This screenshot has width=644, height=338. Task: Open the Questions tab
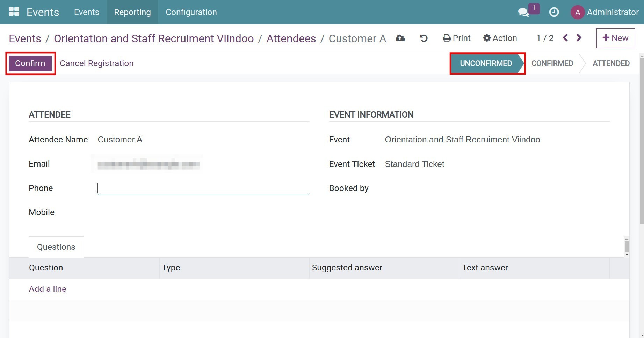point(56,247)
